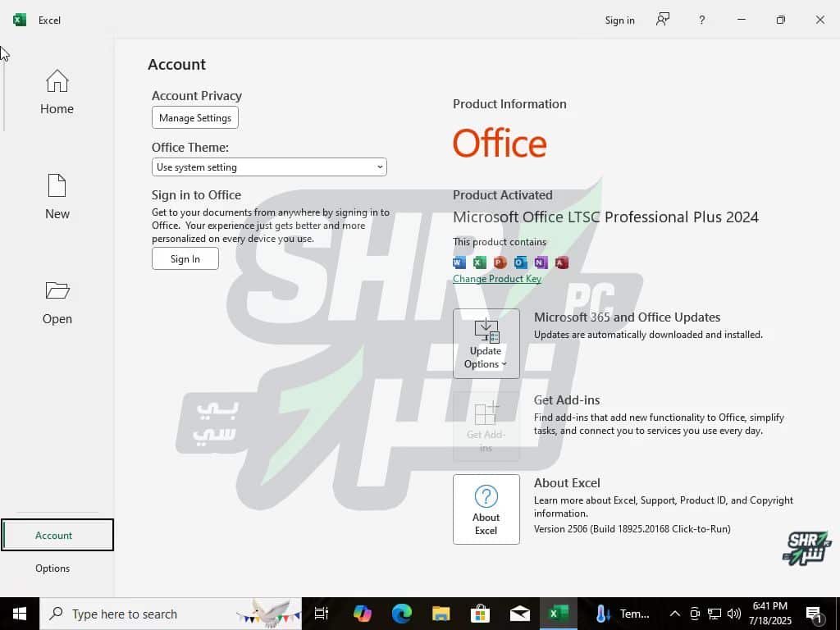The height and width of the screenshot is (630, 840).
Task: Open Excel Options in sidebar
Action: pos(52,568)
